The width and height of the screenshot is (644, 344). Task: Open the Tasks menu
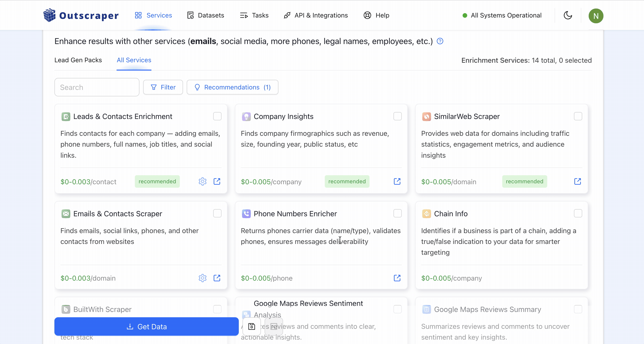click(x=254, y=15)
